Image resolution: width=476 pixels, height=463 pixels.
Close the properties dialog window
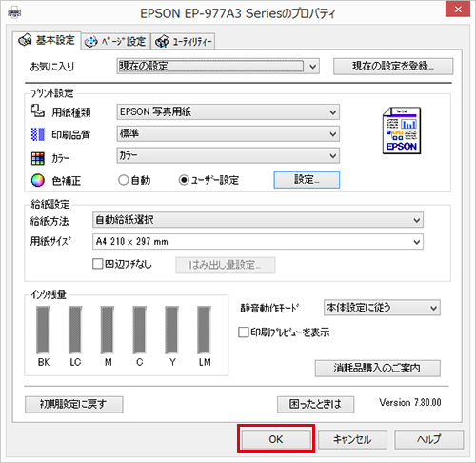tap(458, 10)
